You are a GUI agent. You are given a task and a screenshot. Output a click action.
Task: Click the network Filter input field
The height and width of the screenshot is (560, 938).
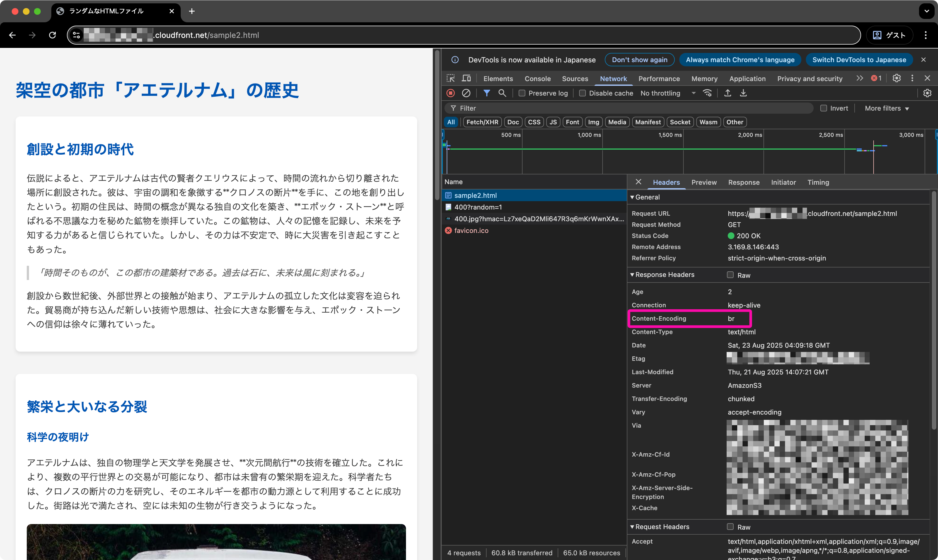point(628,108)
